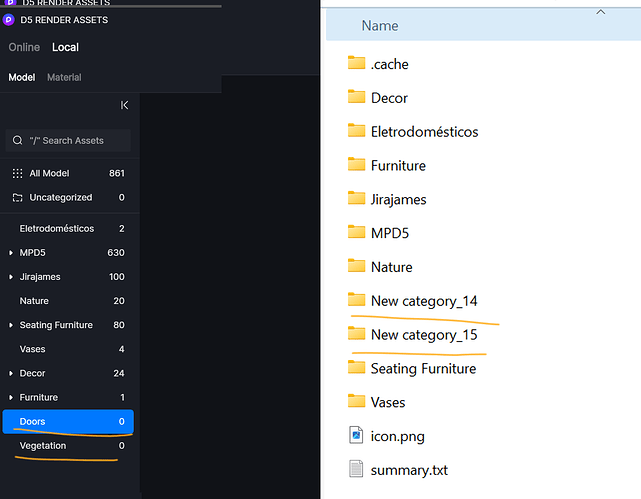This screenshot has width=641, height=499.
Task: Click the Eletrodomésticos folder icon in Explorer
Action: coord(356,131)
